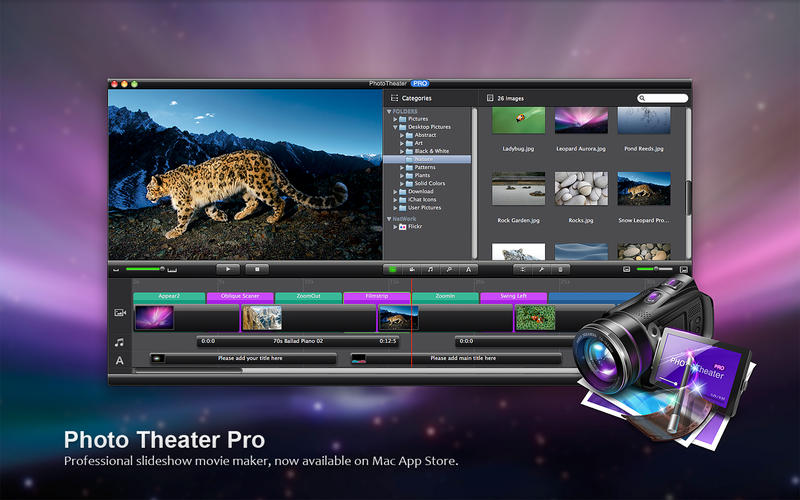Expand the iChat Icons folder arrow
Image resolution: width=800 pixels, height=500 pixels.
click(395, 200)
